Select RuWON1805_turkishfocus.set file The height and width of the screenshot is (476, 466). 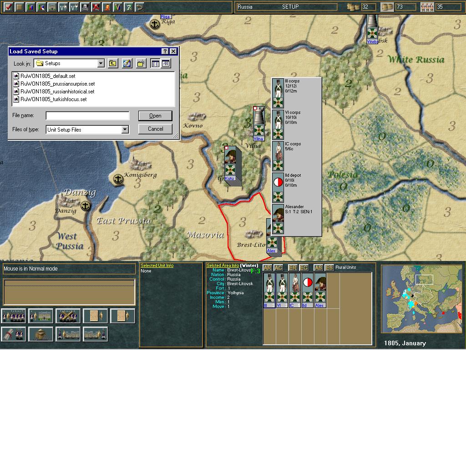pos(51,99)
